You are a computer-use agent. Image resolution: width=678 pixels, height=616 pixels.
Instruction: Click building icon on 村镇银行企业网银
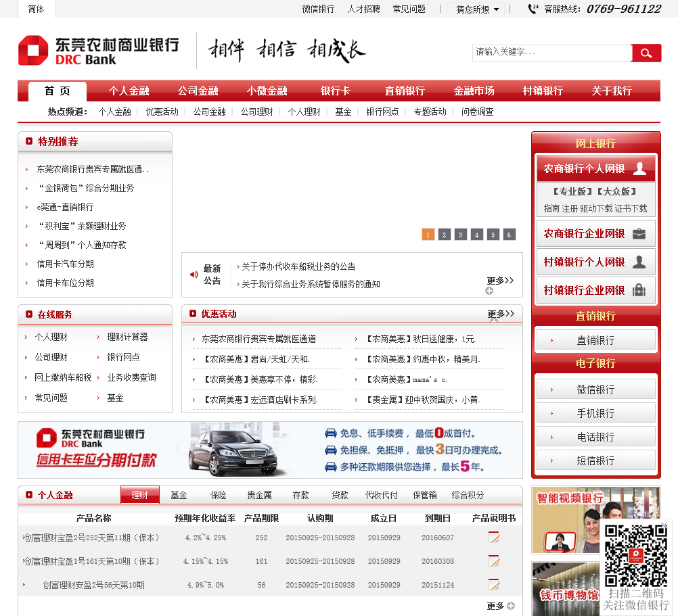(639, 290)
